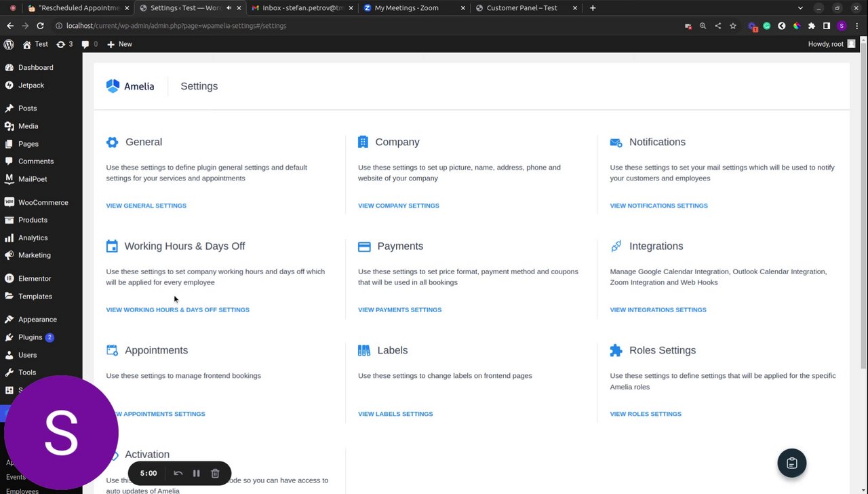
Task: Click View Labels Settings link
Action: click(x=395, y=414)
